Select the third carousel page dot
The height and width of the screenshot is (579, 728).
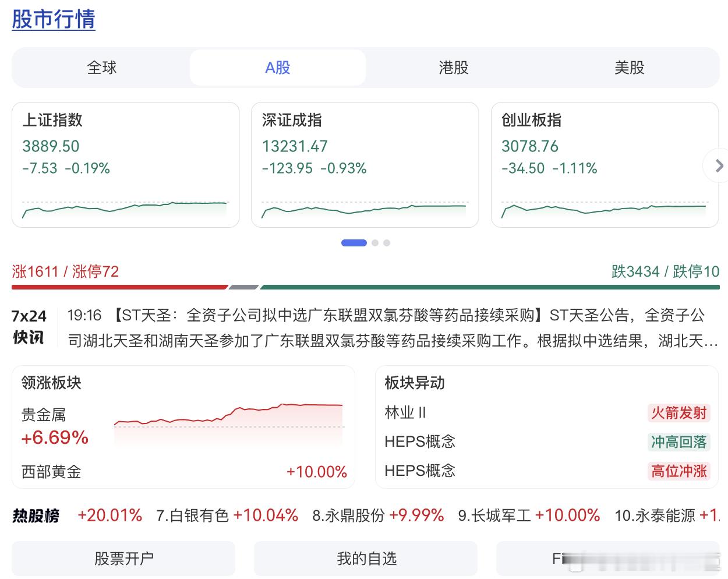[x=387, y=243]
